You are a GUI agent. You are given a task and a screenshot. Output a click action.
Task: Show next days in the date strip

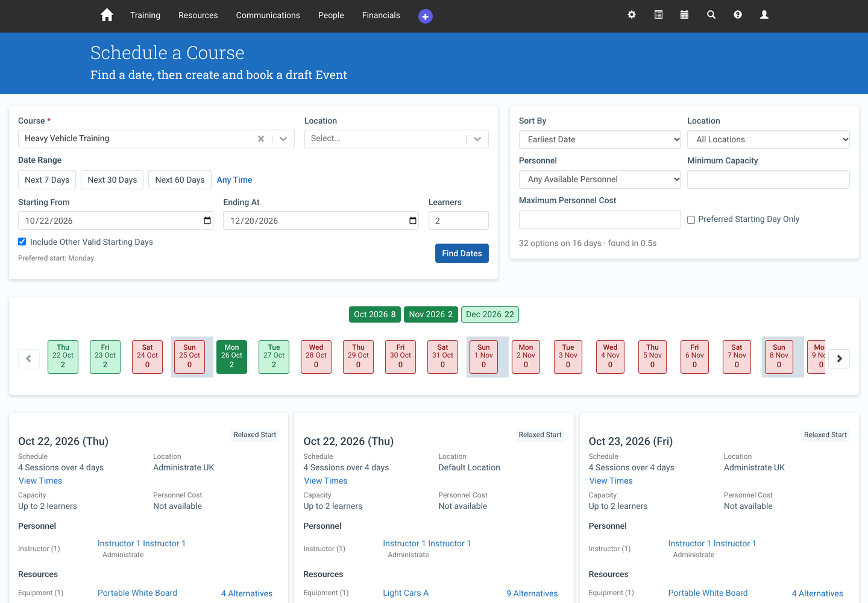click(x=839, y=359)
